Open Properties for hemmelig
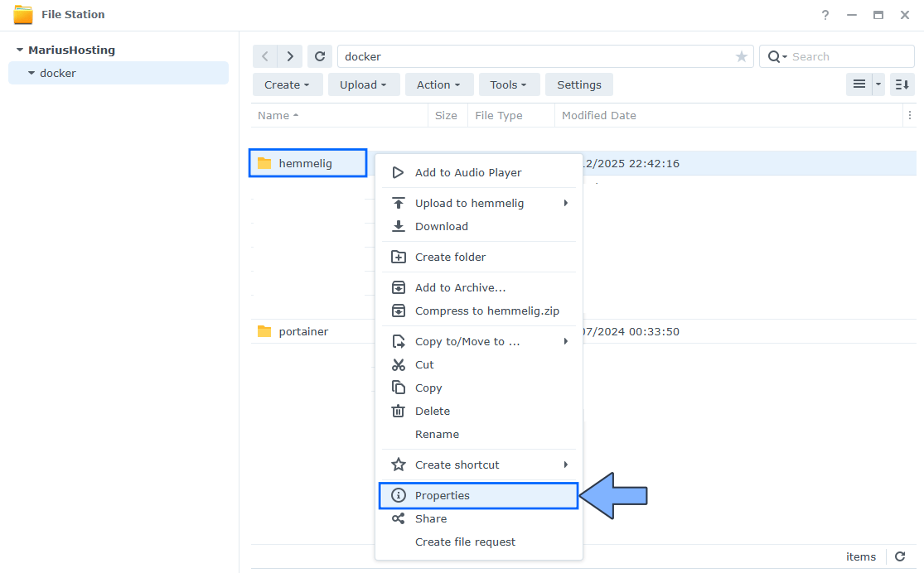This screenshot has height=573, width=924. 443,495
